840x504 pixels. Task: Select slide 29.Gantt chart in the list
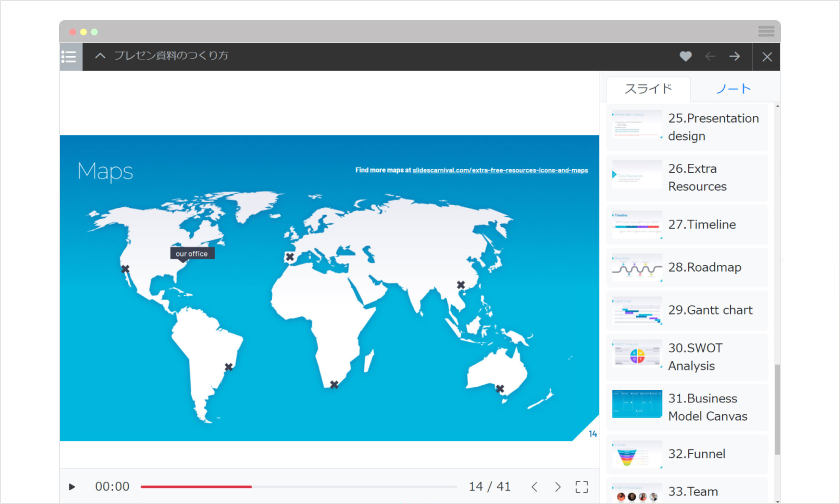(687, 310)
